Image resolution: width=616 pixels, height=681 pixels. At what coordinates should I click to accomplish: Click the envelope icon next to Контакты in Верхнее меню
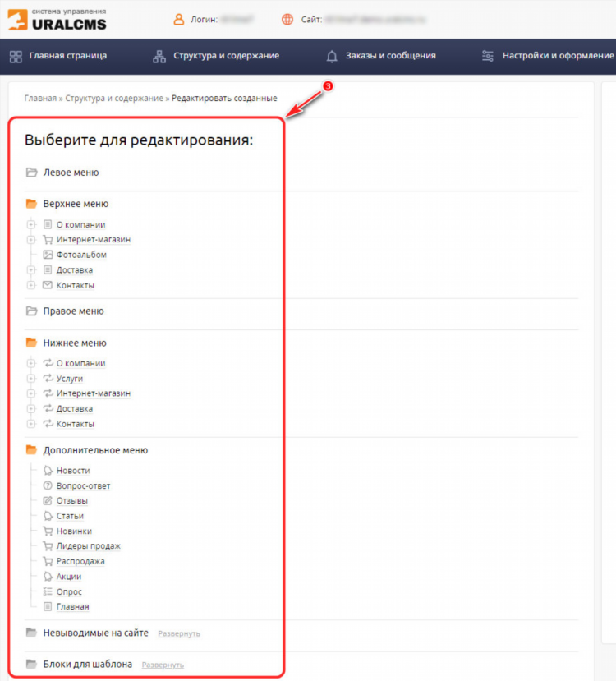pos(48,285)
